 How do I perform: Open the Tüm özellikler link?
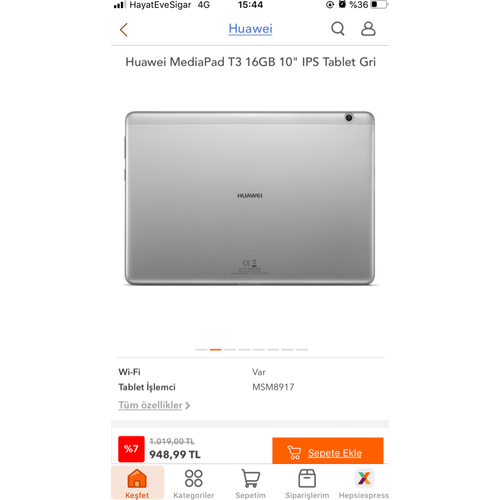click(x=150, y=405)
